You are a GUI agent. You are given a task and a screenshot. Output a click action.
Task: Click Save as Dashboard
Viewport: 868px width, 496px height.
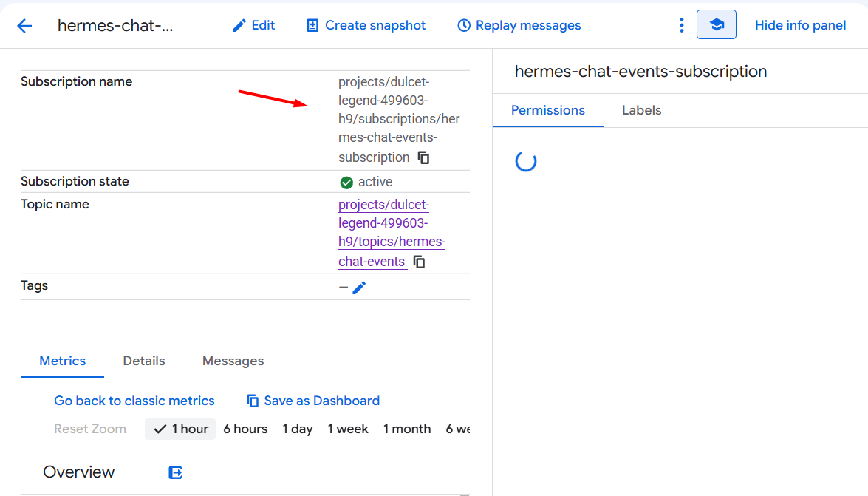(313, 401)
